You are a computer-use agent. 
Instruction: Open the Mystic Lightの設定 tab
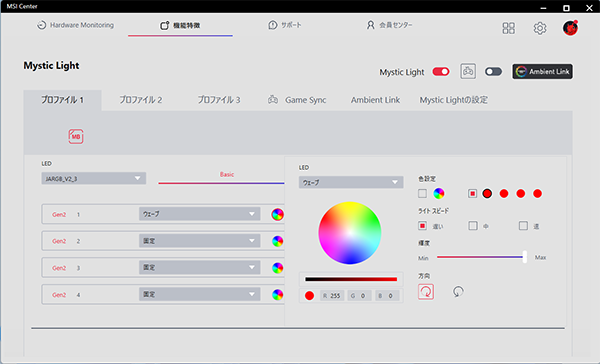[x=453, y=100]
